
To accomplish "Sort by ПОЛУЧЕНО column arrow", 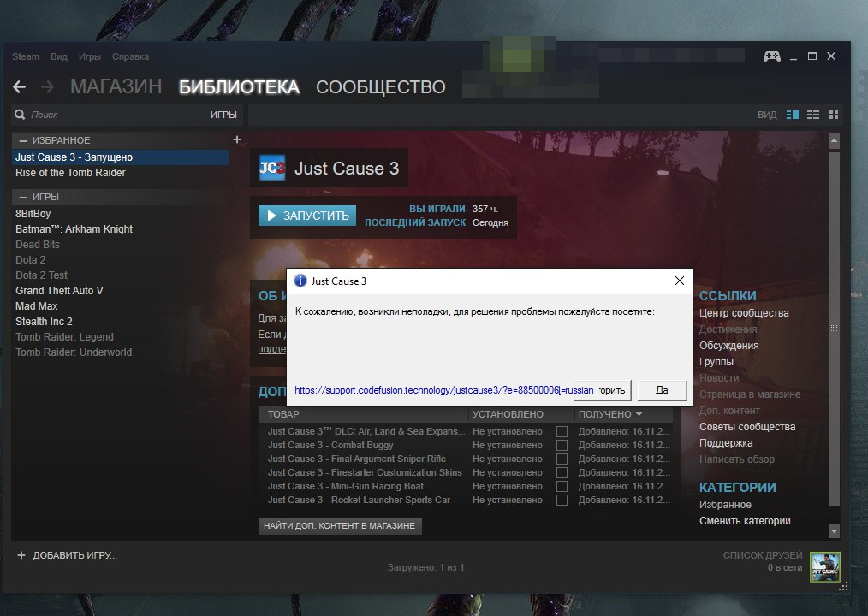I will (639, 414).
